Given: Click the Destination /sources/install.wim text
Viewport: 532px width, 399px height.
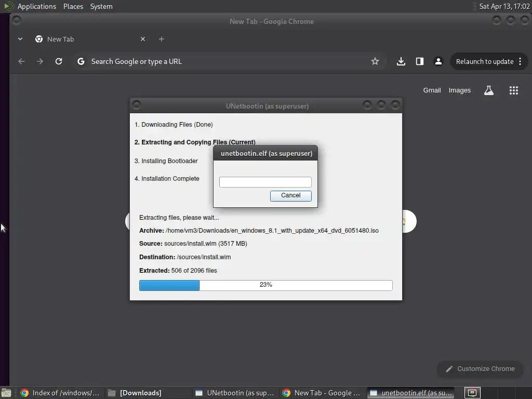Looking at the screenshot, I should (185, 257).
